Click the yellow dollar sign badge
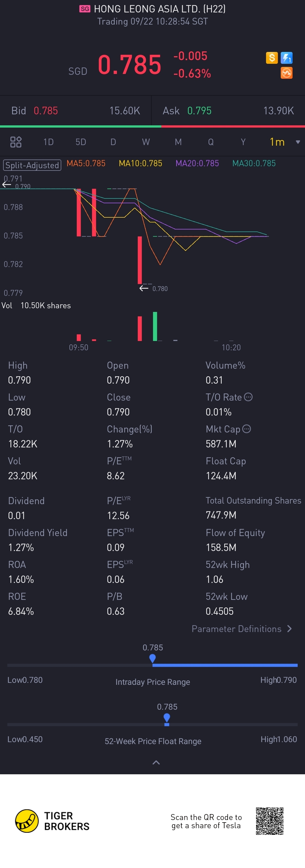 click(x=272, y=58)
